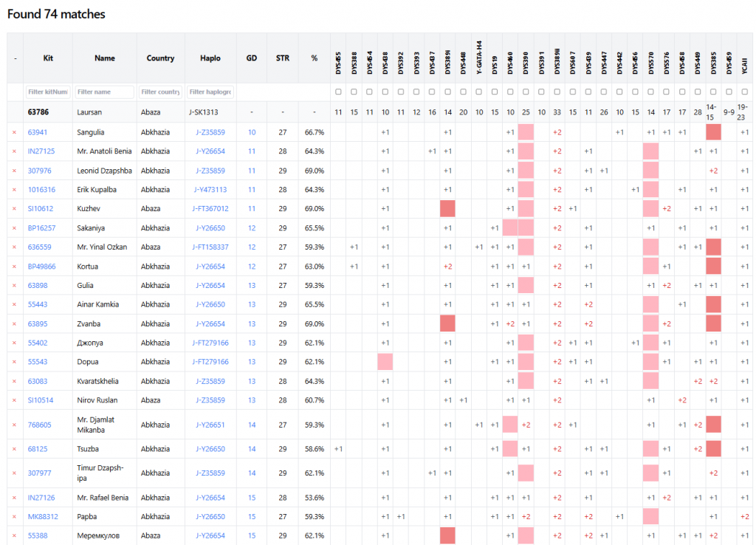Click the dark red DYS385 cell for Sangulia
This screenshot has width=756, height=545.
[713, 132]
